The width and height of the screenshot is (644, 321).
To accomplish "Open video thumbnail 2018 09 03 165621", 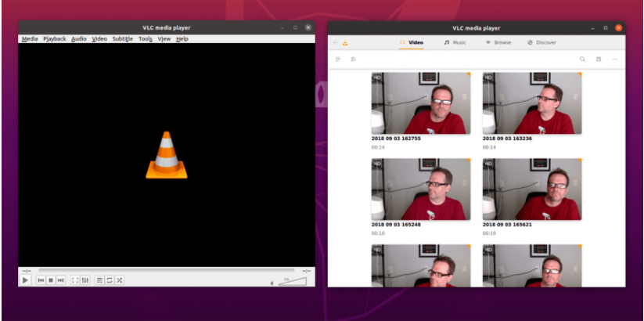I will coord(532,189).
